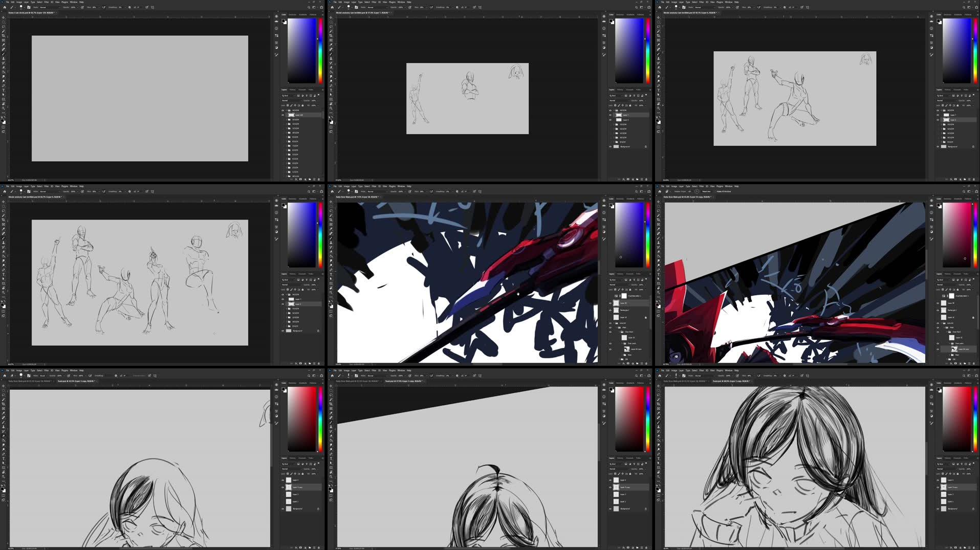Hide Layer 129 in top-left window
Image resolution: width=980 pixels, height=550 pixels.
click(x=282, y=115)
